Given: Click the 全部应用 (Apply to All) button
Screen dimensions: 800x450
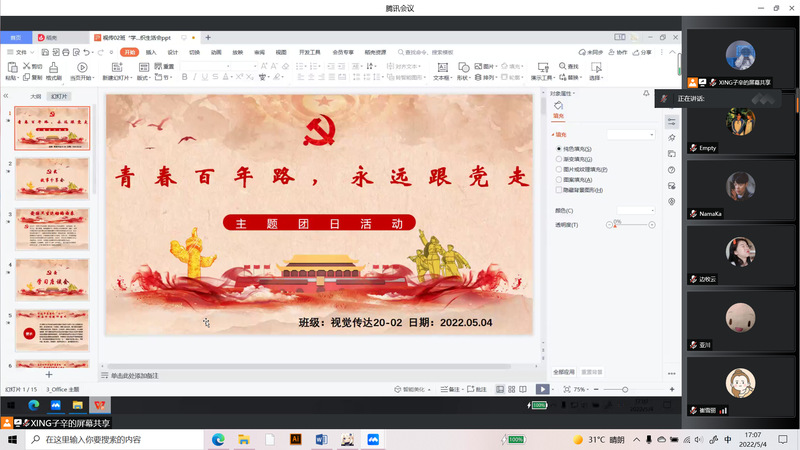Looking at the screenshot, I should (565, 372).
